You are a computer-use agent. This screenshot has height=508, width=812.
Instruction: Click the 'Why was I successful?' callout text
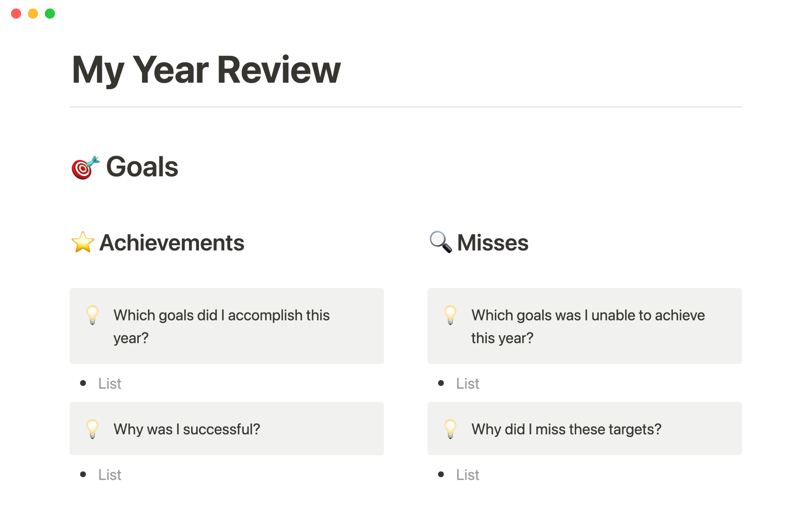(x=187, y=429)
